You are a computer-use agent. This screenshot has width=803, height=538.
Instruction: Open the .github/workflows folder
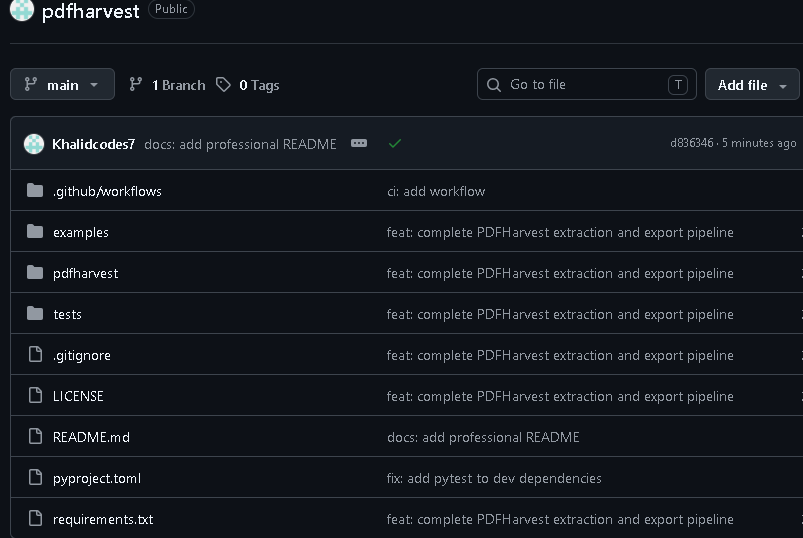pyautogui.click(x=107, y=191)
